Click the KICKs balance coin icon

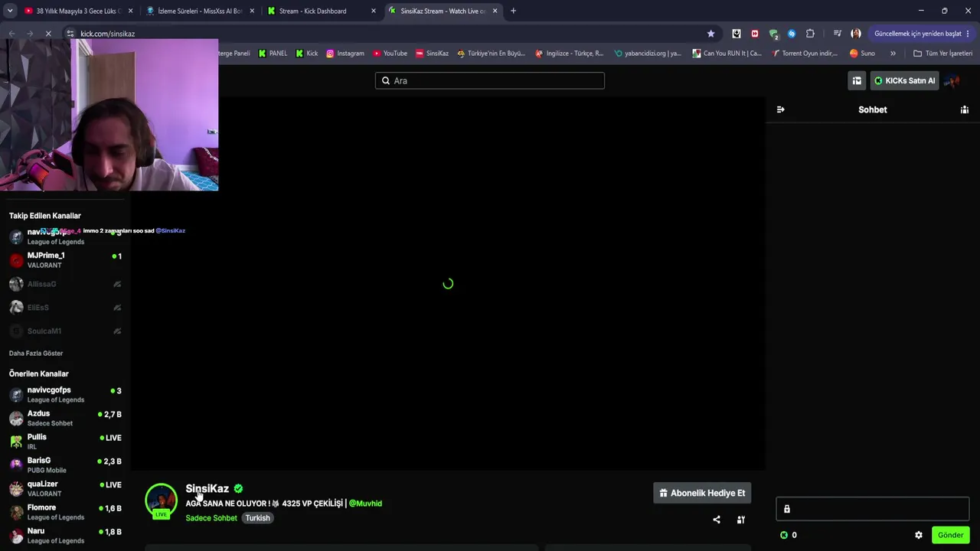point(783,535)
